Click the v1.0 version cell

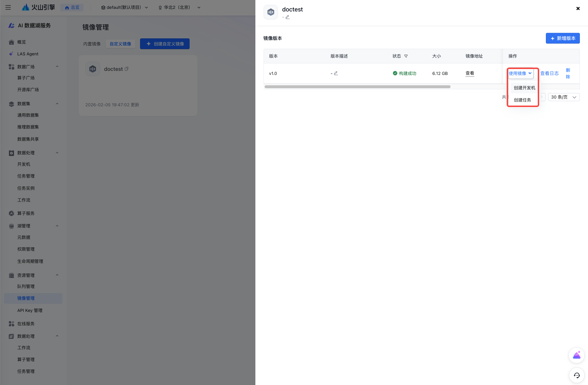point(273,73)
